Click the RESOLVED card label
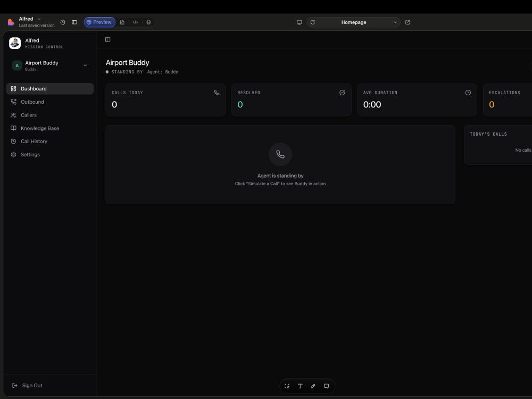The image size is (532, 399). (x=248, y=93)
